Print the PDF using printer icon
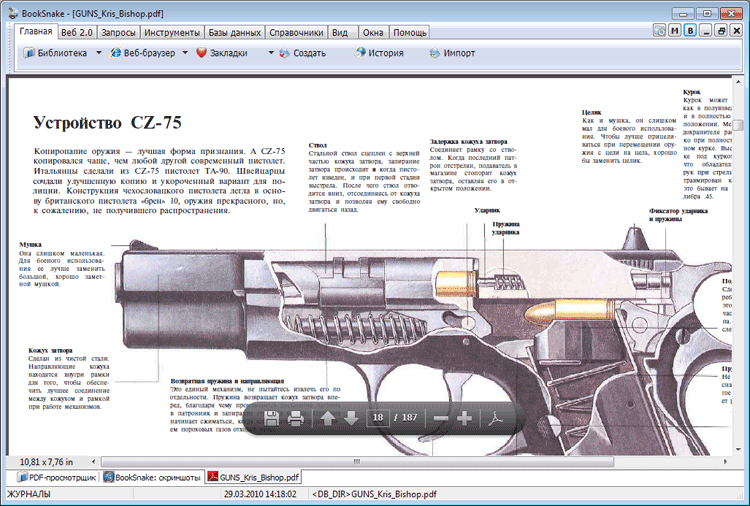The width and height of the screenshot is (750, 506). [x=296, y=418]
